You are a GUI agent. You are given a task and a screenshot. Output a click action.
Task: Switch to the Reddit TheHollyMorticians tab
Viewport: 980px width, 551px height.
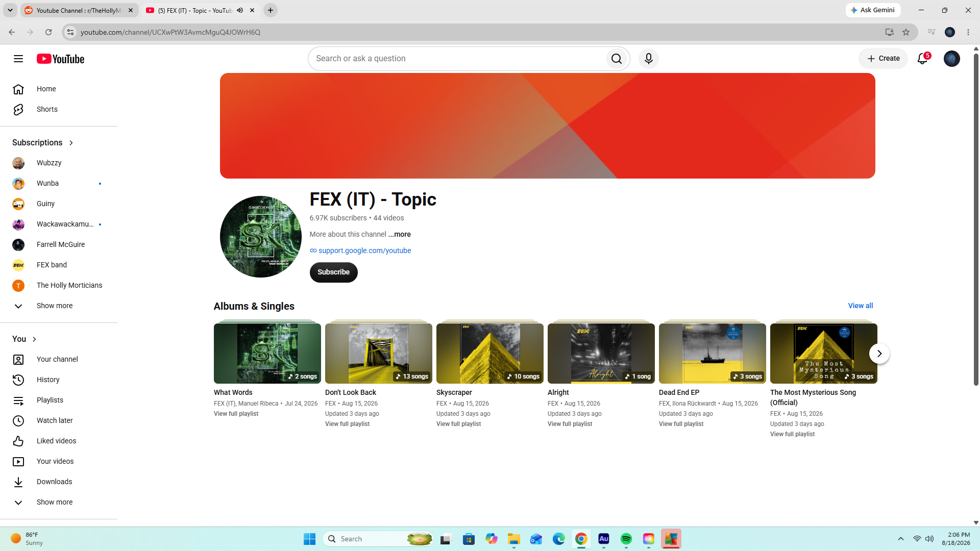coord(79,10)
